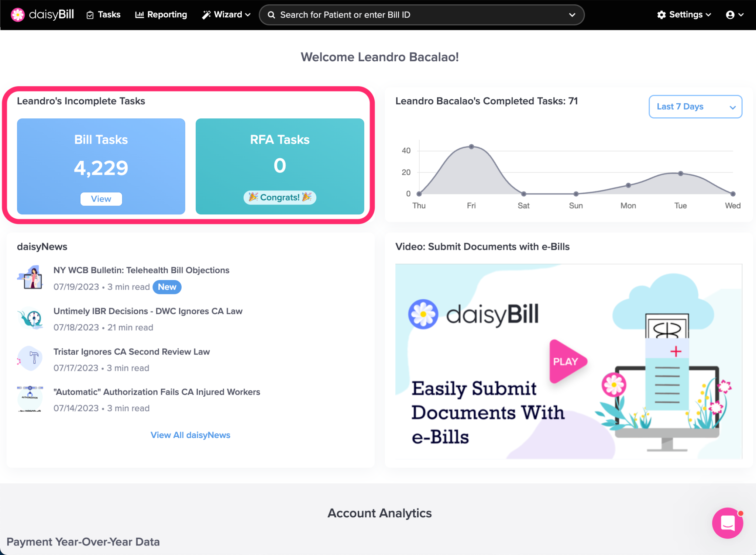Screen dimensions: 756x555
Task: Go to the Reporting menu
Action: click(x=161, y=15)
